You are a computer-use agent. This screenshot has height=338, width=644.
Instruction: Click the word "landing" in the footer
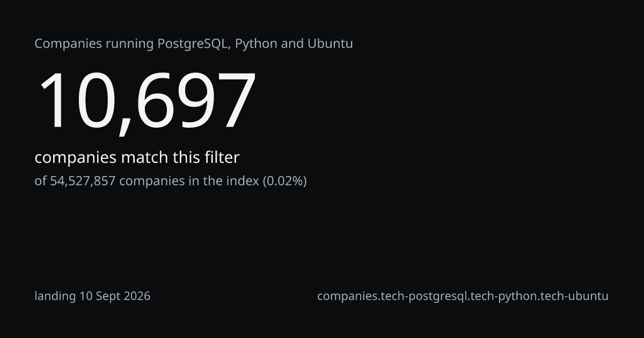55,296
